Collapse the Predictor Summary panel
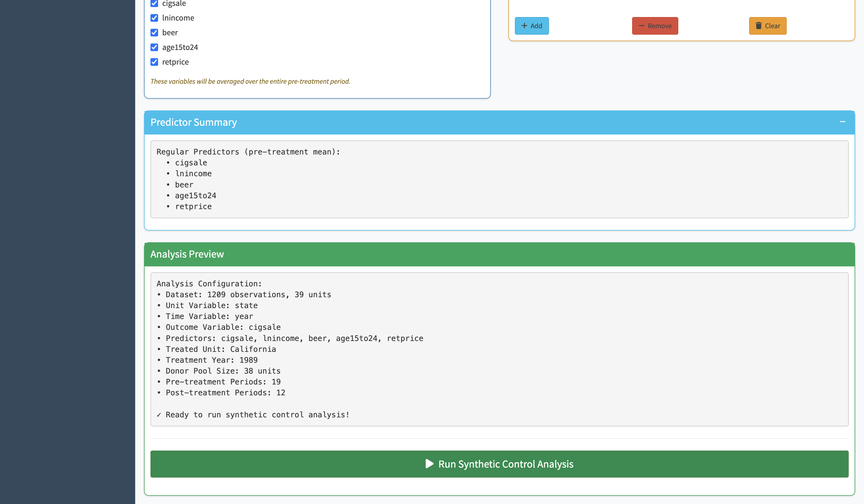Screen dimensions: 864x504 [x=842, y=122]
